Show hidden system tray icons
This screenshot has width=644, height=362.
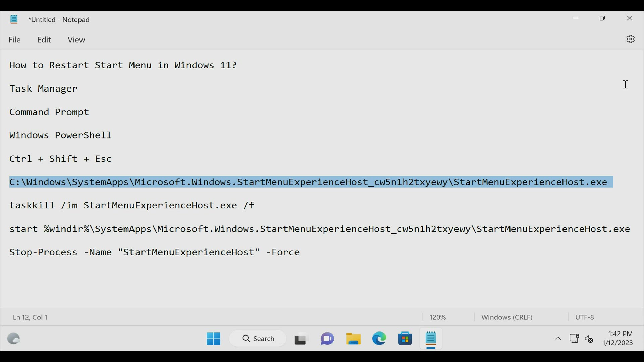[x=558, y=339]
